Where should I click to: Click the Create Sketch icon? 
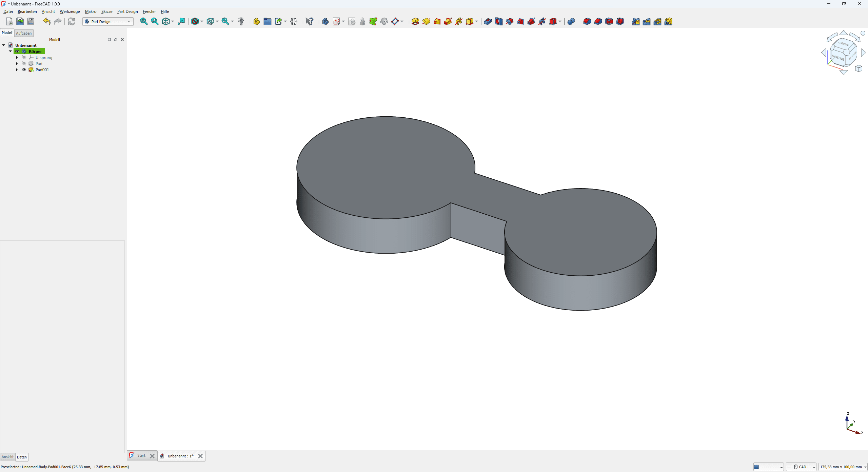tap(336, 22)
